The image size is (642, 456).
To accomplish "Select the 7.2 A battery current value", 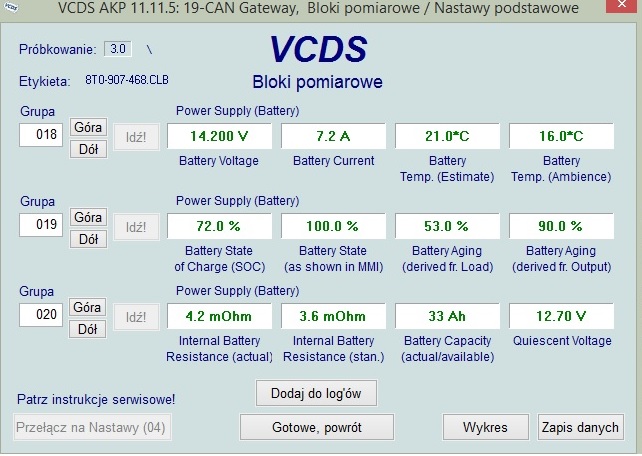I will click(x=333, y=136).
